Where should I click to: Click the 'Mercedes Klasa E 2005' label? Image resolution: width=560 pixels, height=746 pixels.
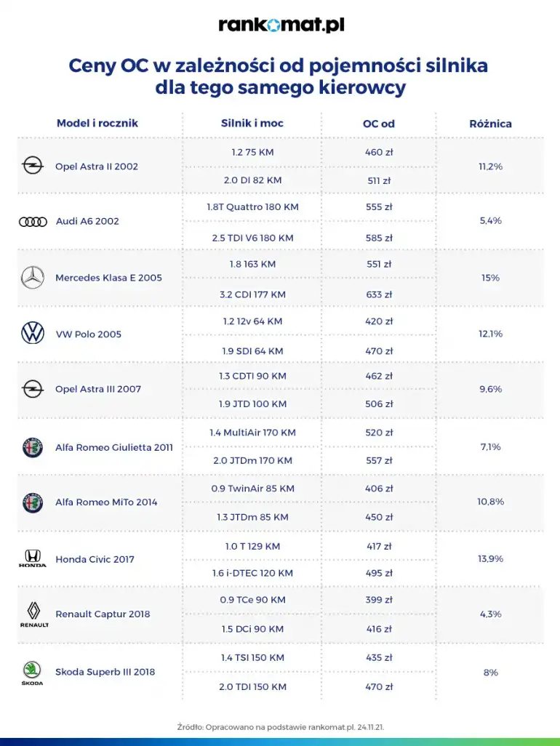pyautogui.click(x=108, y=278)
